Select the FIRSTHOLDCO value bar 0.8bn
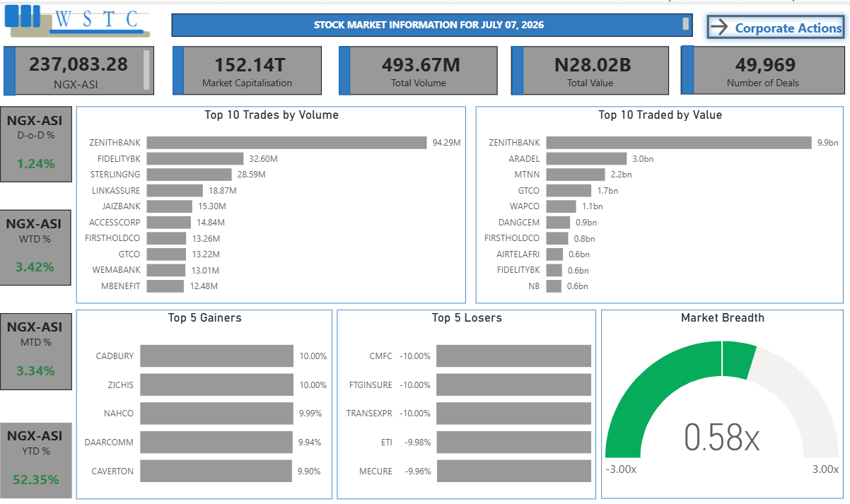This screenshot has width=850, height=504. pyautogui.click(x=557, y=238)
